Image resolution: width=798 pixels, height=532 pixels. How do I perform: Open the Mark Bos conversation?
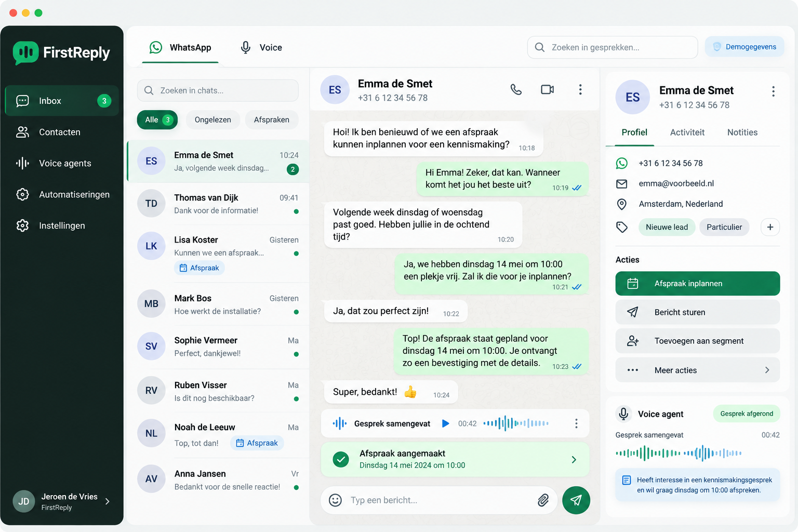[218, 304]
